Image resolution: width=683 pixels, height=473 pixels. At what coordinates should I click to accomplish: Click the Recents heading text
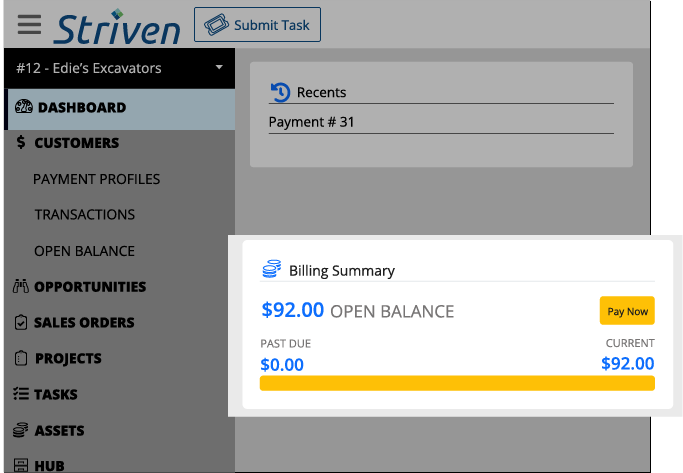click(321, 92)
